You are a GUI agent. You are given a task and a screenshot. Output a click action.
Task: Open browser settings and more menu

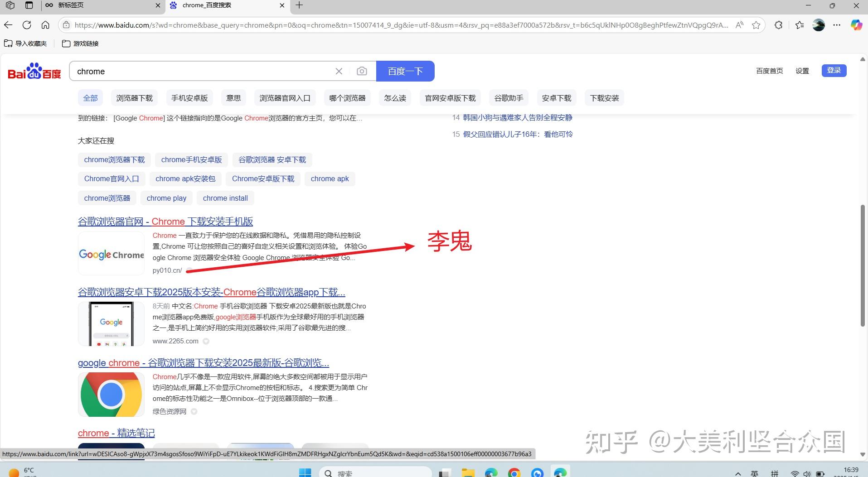[837, 25]
